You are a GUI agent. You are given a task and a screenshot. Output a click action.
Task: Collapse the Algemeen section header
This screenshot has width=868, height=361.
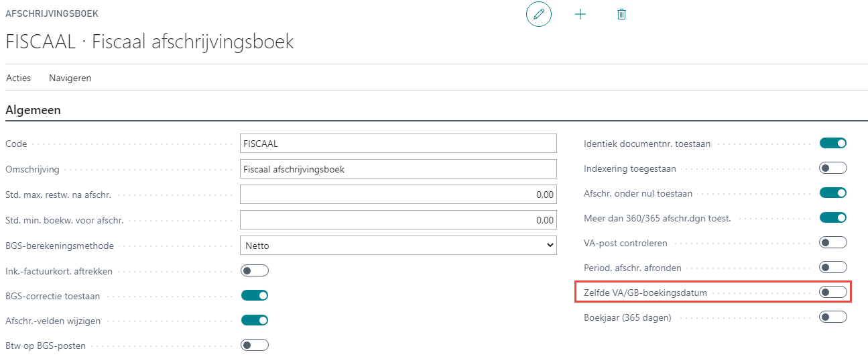(x=34, y=110)
